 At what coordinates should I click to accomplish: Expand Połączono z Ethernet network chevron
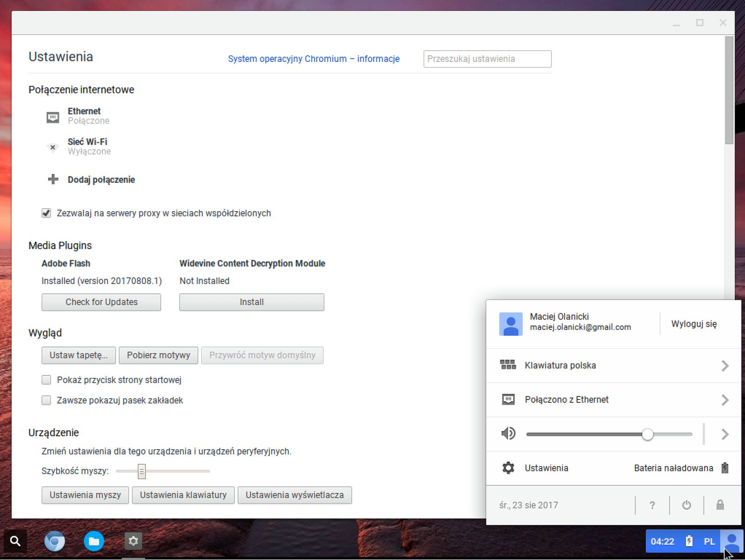(x=725, y=400)
